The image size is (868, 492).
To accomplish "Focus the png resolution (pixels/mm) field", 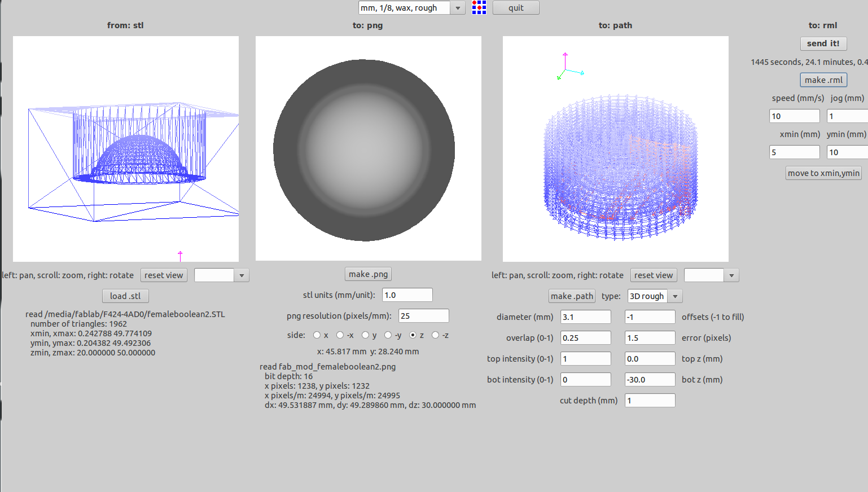I will pos(424,316).
